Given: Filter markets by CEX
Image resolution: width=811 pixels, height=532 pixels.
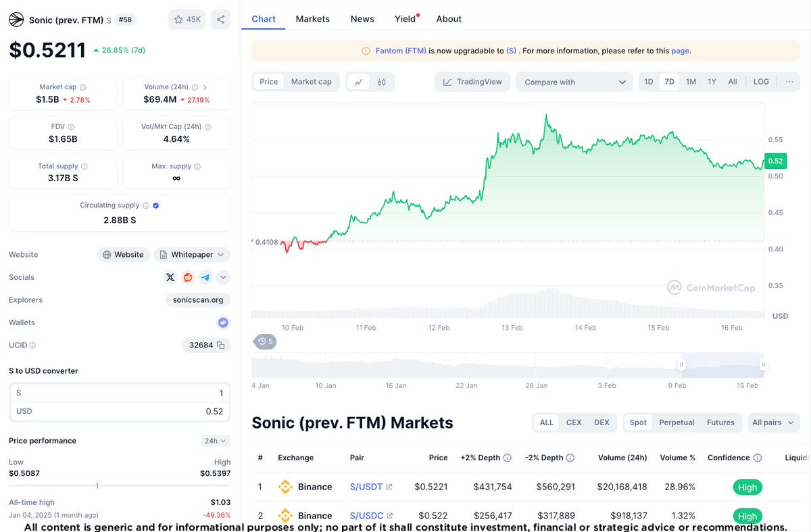Looking at the screenshot, I should click(x=574, y=422).
